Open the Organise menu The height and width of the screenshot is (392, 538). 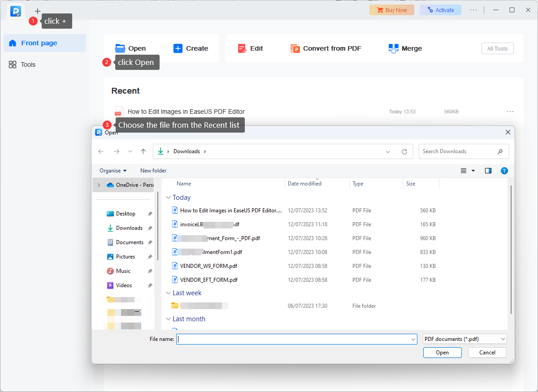pyautogui.click(x=113, y=171)
